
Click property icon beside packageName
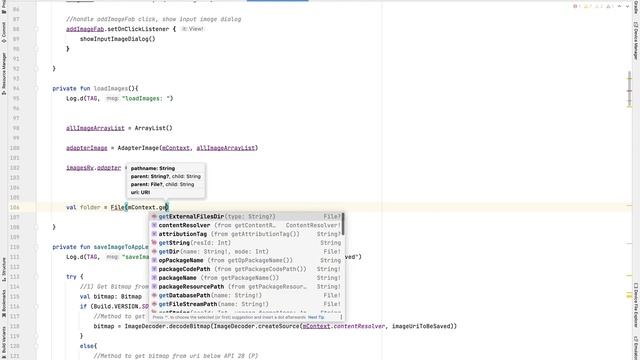click(154, 278)
